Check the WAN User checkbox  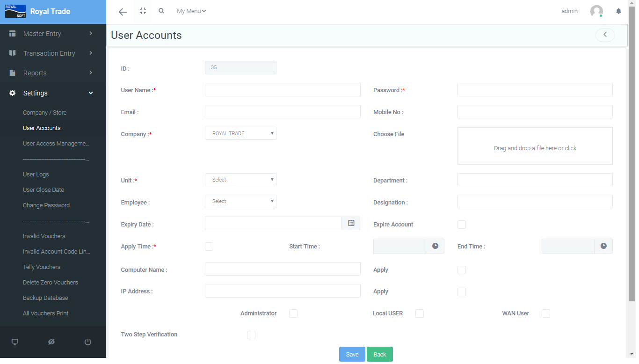point(546,313)
